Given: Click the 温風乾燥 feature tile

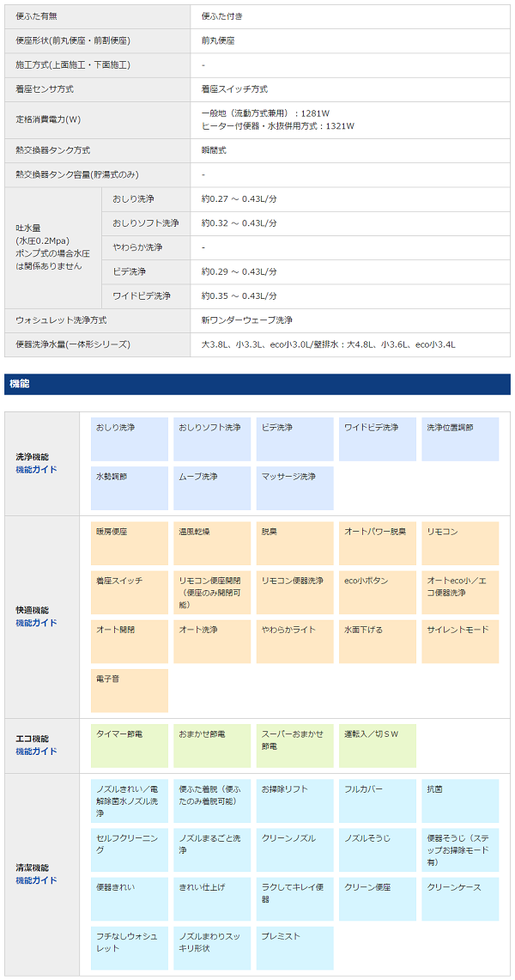Looking at the screenshot, I should coord(212,543).
